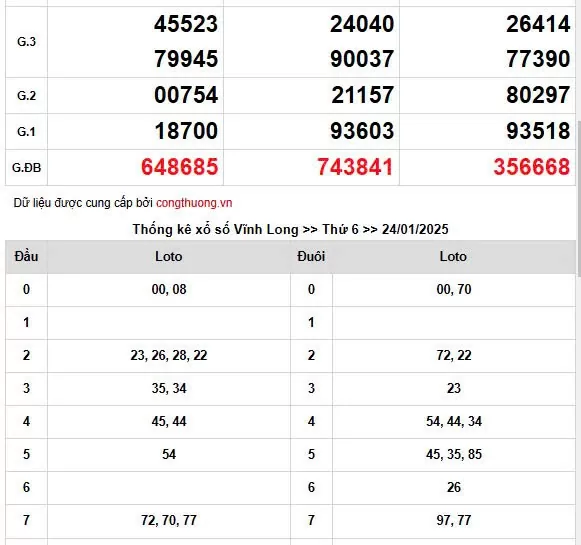581x545 pixels.
Task: Click the Vĩnh Long statistics heading
Action: coord(290,229)
